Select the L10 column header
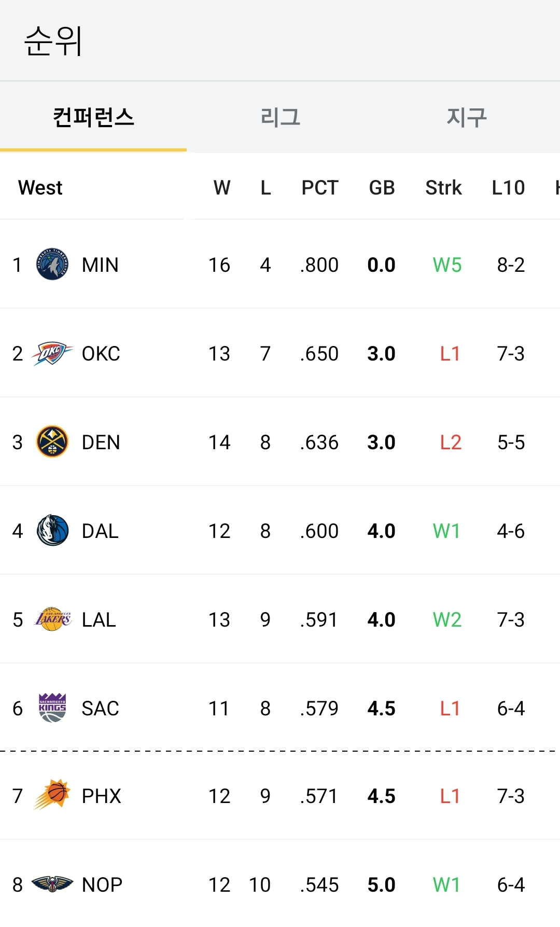The image size is (560, 927). coord(508,188)
